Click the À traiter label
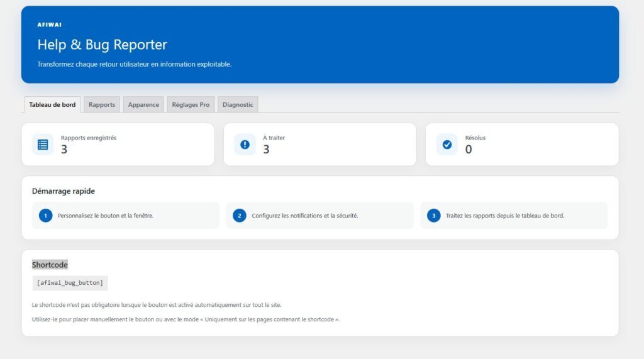Viewport: 644px width, 359px height. click(x=274, y=138)
